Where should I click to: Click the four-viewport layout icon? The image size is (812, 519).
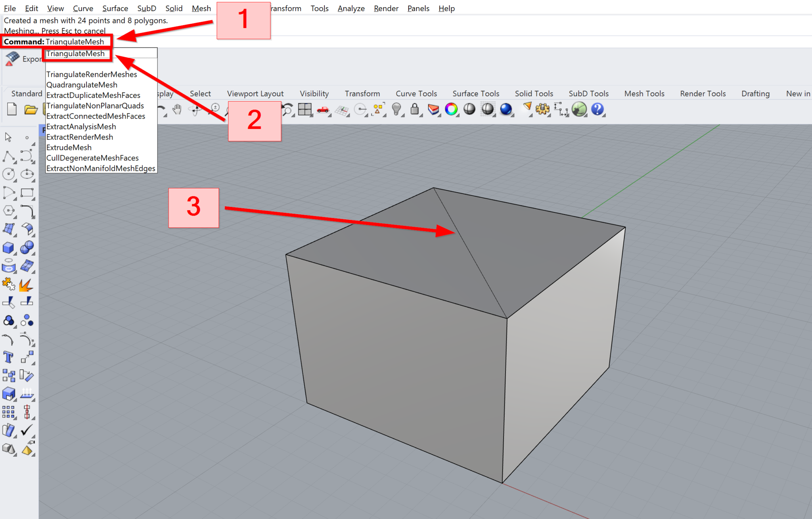point(305,109)
